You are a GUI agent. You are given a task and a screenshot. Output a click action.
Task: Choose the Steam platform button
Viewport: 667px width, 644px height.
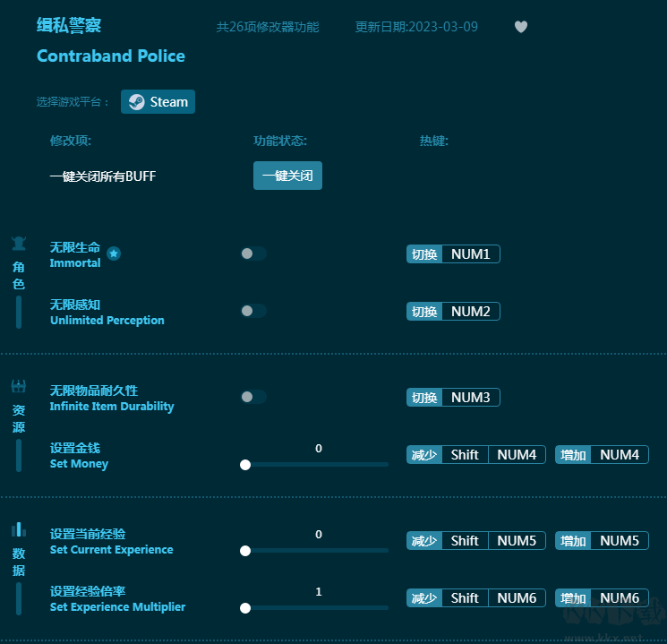click(x=158, y=102)
